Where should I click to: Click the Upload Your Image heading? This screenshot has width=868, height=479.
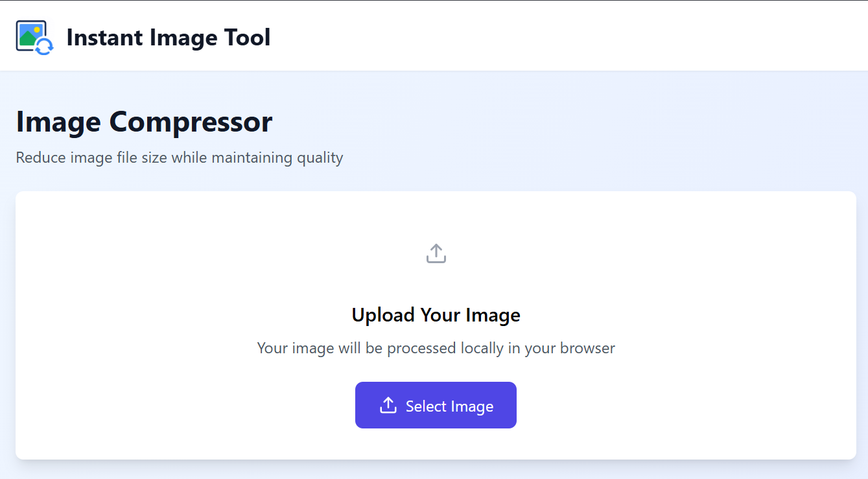point(436,314)
